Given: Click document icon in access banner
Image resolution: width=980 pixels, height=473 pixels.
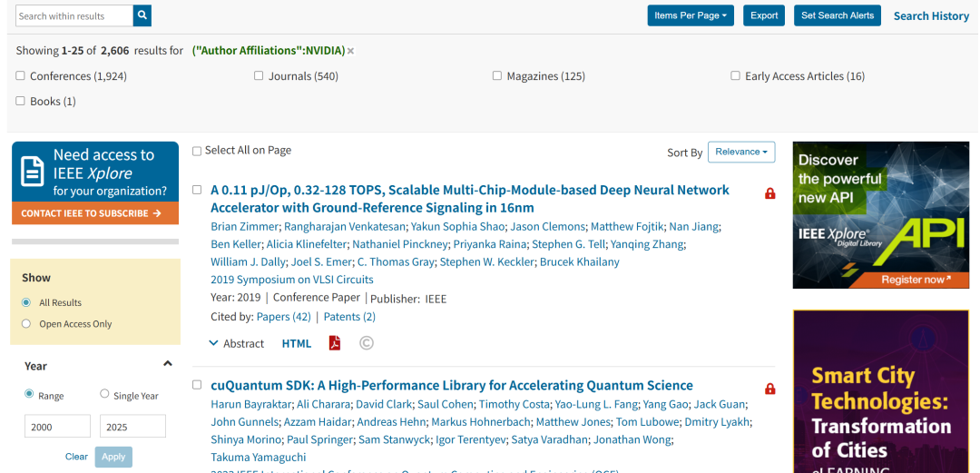Looking at the screenshot, I should (x=33, y=172).
